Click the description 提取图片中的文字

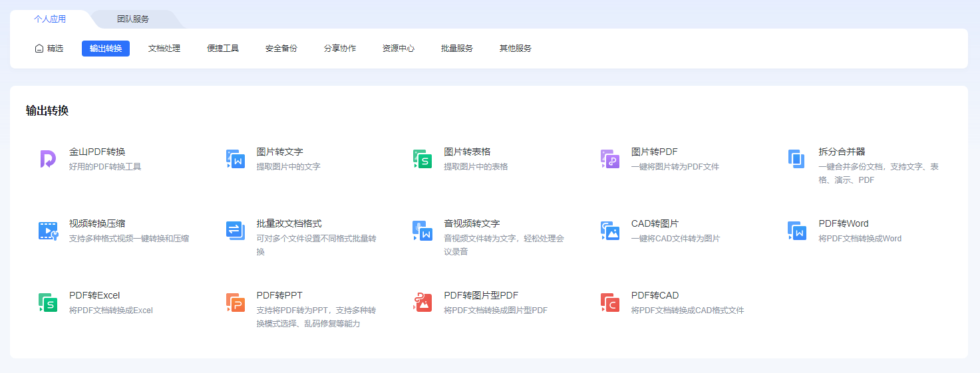(289, 167)
